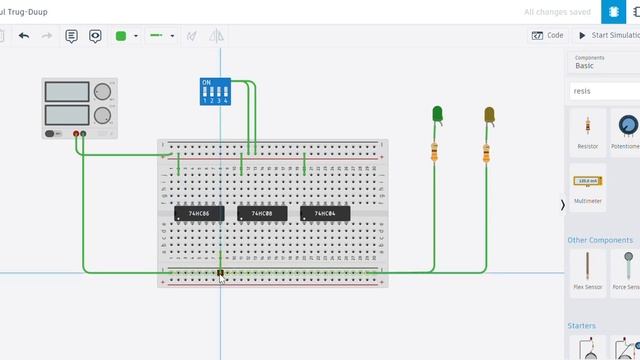
Task: Toggle DIP switch position 4
Action: [x=226, y=92]
